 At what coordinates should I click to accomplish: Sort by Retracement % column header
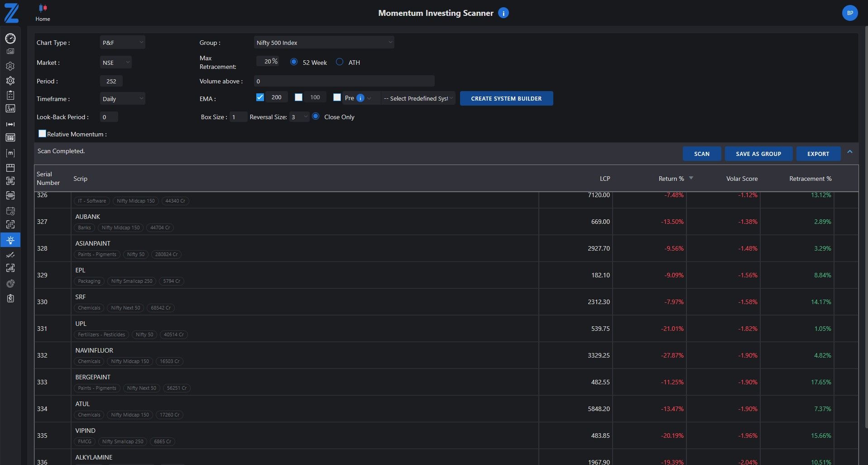810,179
